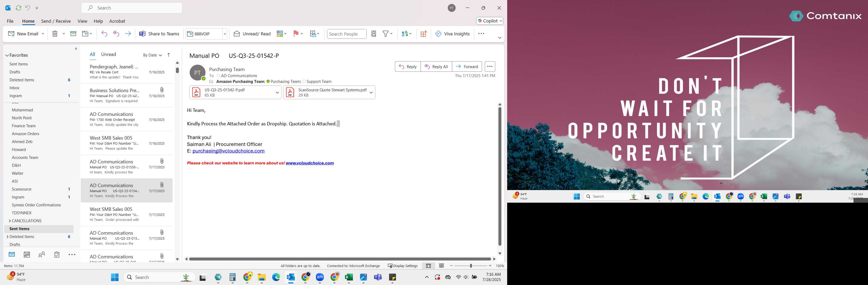Open New Email dropdown arrow

click(x=43, y=34)
